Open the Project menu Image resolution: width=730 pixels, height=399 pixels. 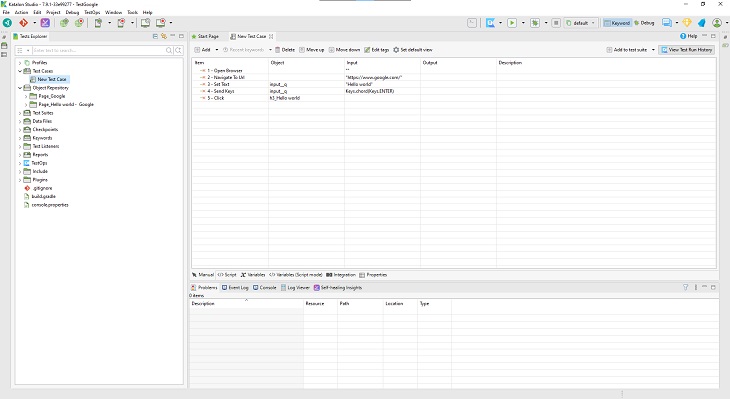(53, 13)
